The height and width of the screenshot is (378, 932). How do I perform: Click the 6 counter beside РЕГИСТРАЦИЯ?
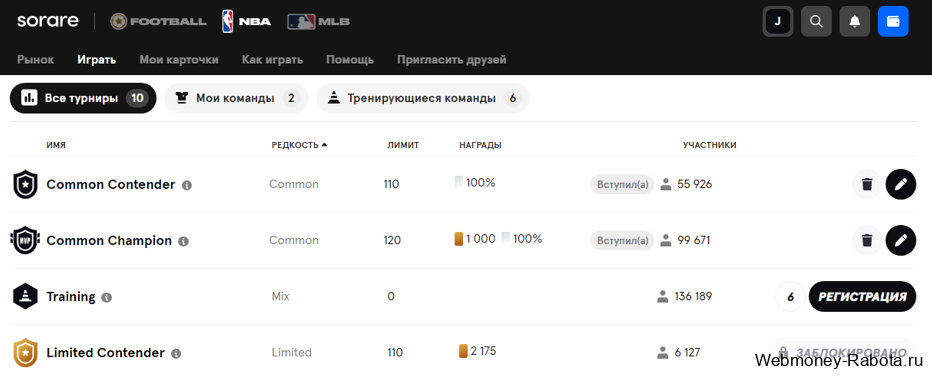[x=791, y=297]
